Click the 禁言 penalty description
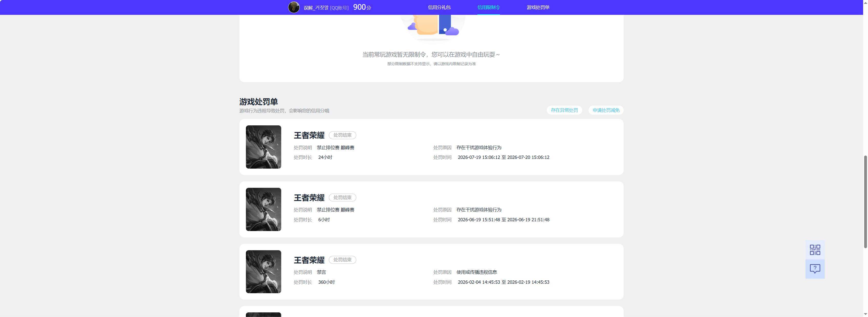 click(321, 272)
